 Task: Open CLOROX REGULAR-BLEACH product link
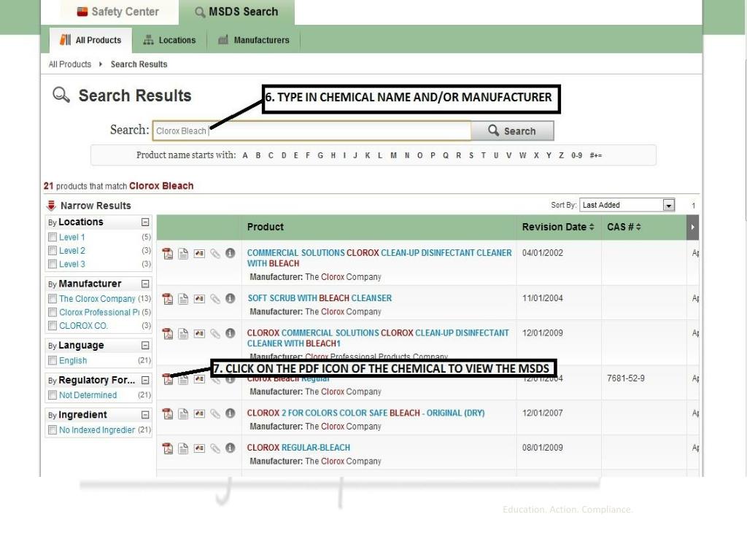[x=298, y=448]
